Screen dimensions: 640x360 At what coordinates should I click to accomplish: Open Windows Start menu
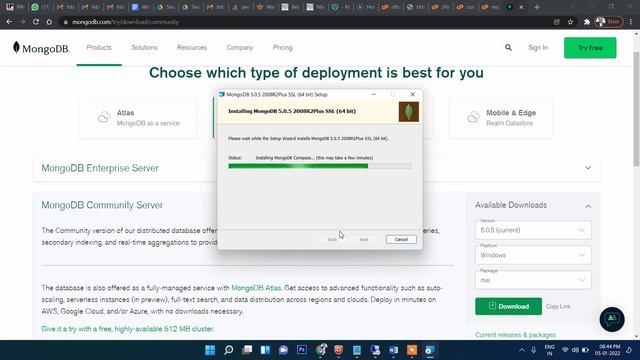tap(210, 350)
